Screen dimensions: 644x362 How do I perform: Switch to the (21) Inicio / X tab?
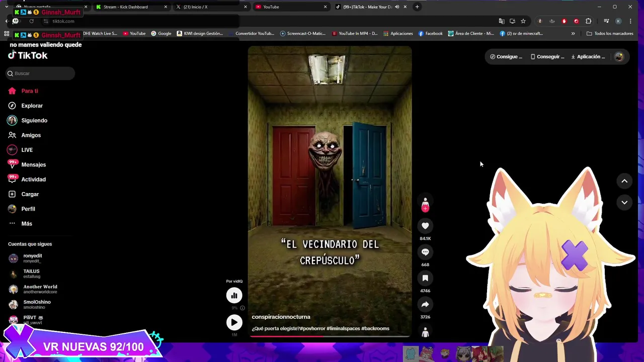coord(210,7)
